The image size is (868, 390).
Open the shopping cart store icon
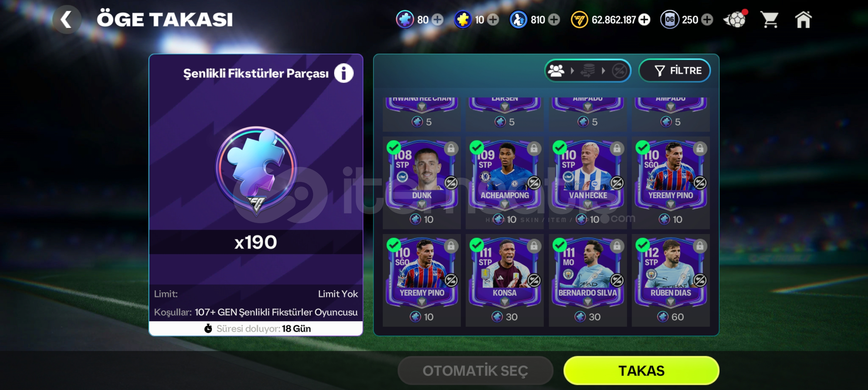pos(769,19)
